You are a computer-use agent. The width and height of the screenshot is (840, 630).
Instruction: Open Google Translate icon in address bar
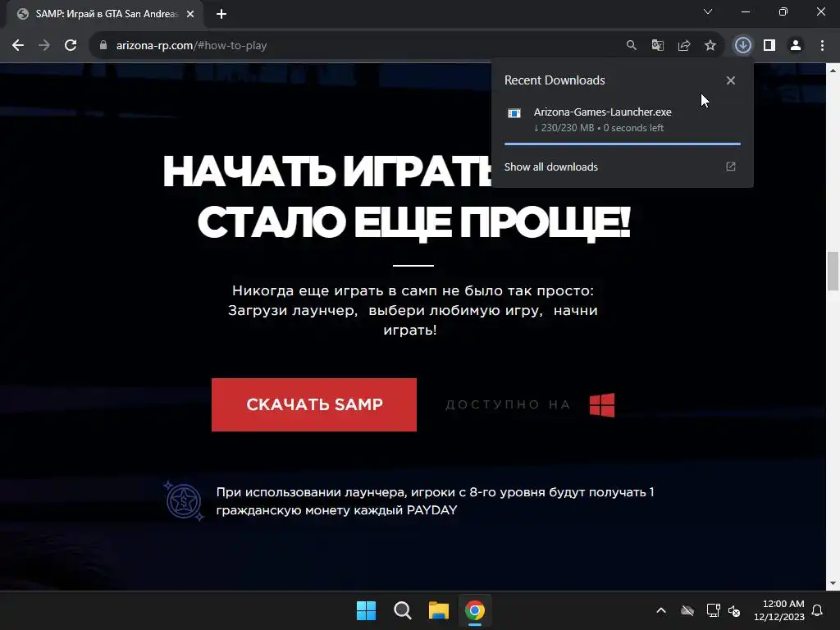coord(657,46)
